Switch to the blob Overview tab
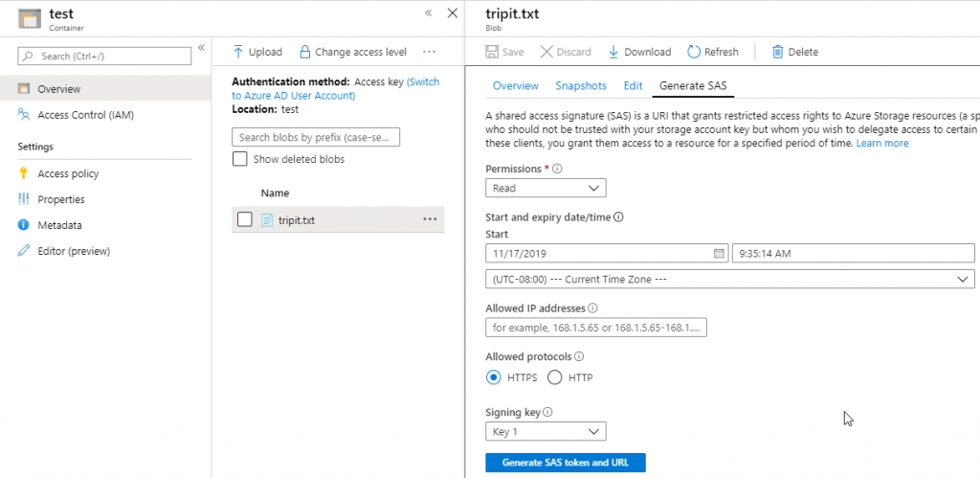Image resolution: width=980 pixels, height=478 pixels. 516,86
